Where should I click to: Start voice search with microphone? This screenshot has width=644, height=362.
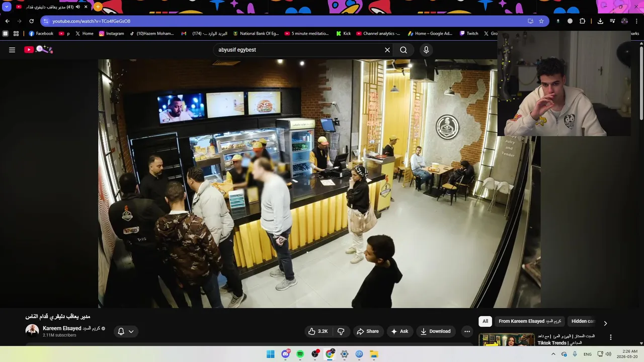[426, 50]
